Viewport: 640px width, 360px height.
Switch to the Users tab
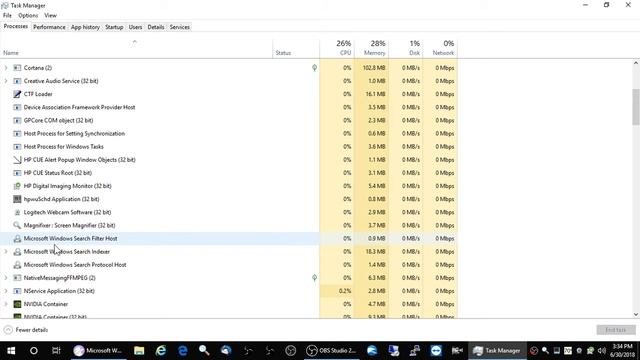click(x=135, y=27)
